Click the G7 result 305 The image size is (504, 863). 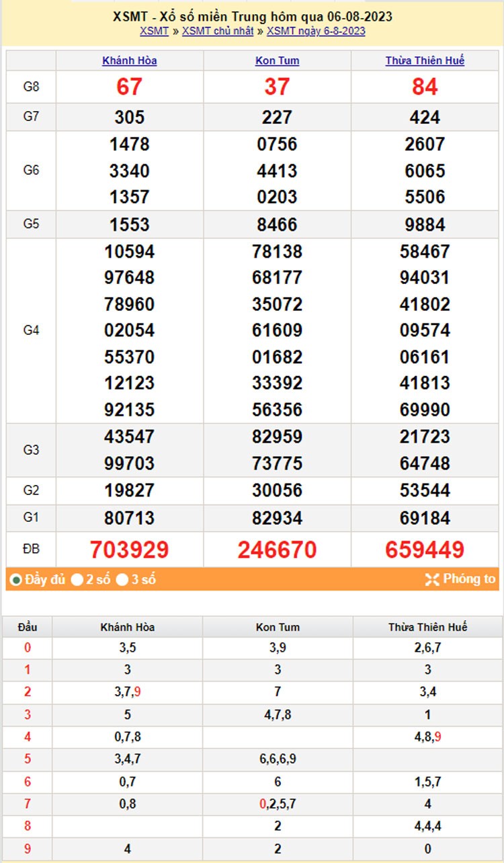(129, 117)
